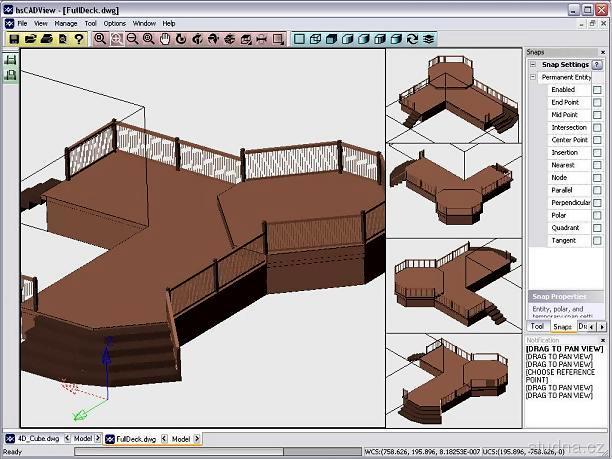Image resolution: width=612 pixels, height=459 pixels.
Task: Open the Manage menu
Action: point(66,23)
